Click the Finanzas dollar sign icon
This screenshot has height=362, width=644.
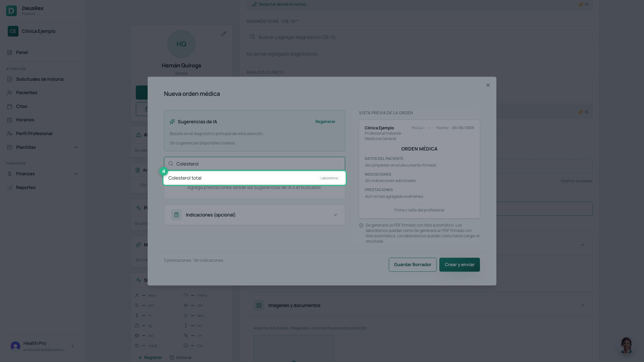coord(9,174)
